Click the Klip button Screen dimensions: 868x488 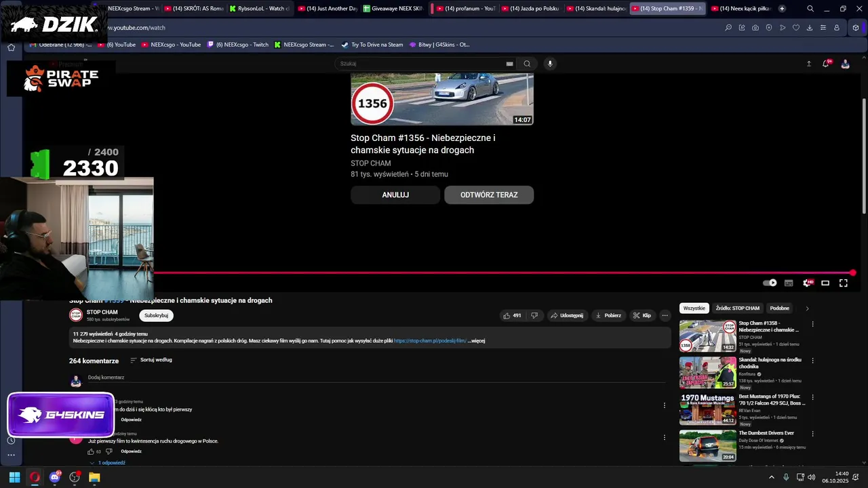(642, 315)
